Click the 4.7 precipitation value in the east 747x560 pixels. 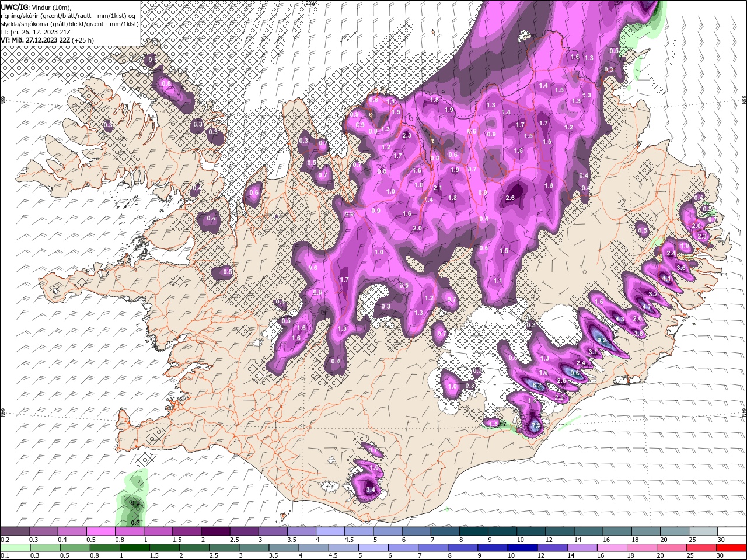[647, 307]
